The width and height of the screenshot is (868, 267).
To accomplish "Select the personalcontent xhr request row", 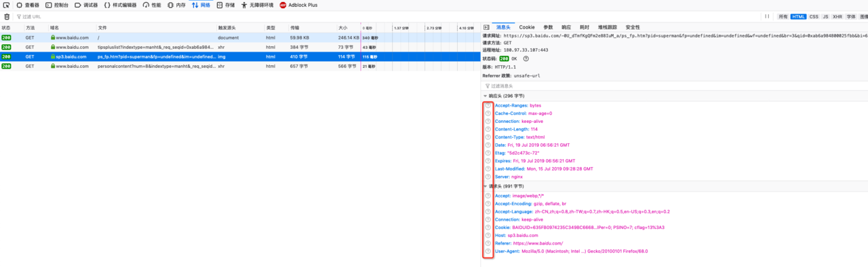I will pyautogui.click(x=240, y=66).
